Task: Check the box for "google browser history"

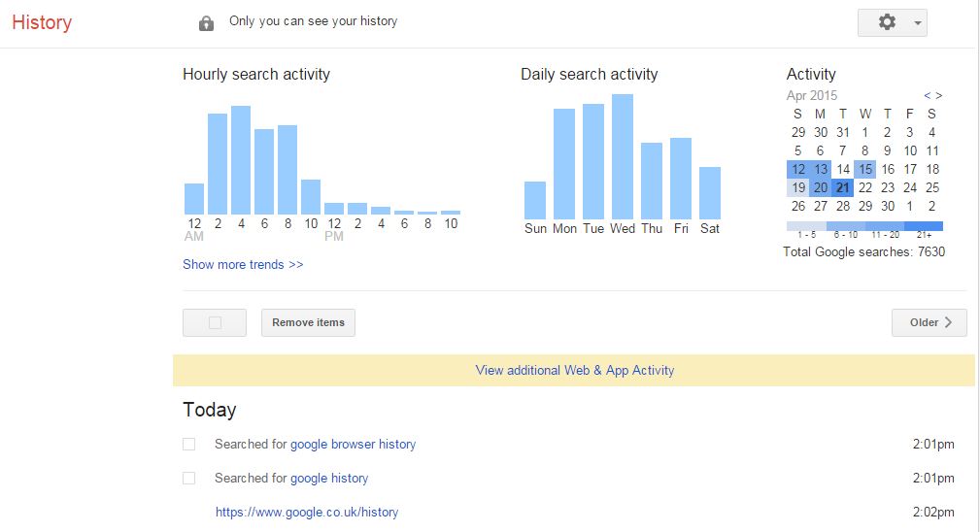Action: (x=189, y=445)
